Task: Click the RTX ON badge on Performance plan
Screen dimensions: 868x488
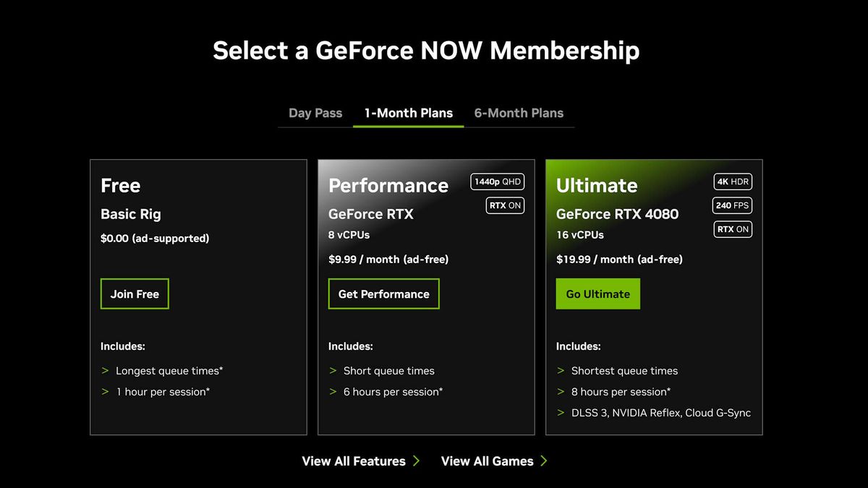Action: (x=504, y=205)
